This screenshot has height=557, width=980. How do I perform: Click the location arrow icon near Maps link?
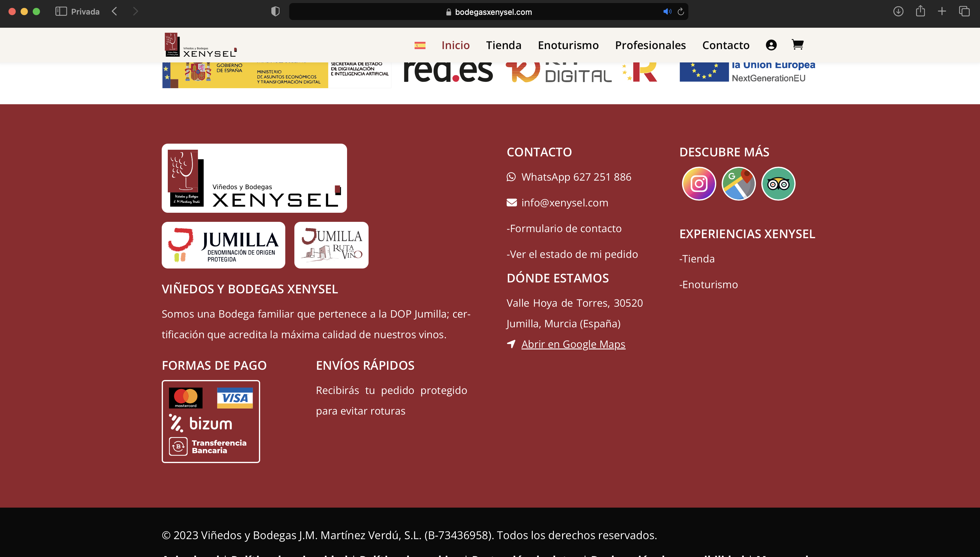coord(511,344)
